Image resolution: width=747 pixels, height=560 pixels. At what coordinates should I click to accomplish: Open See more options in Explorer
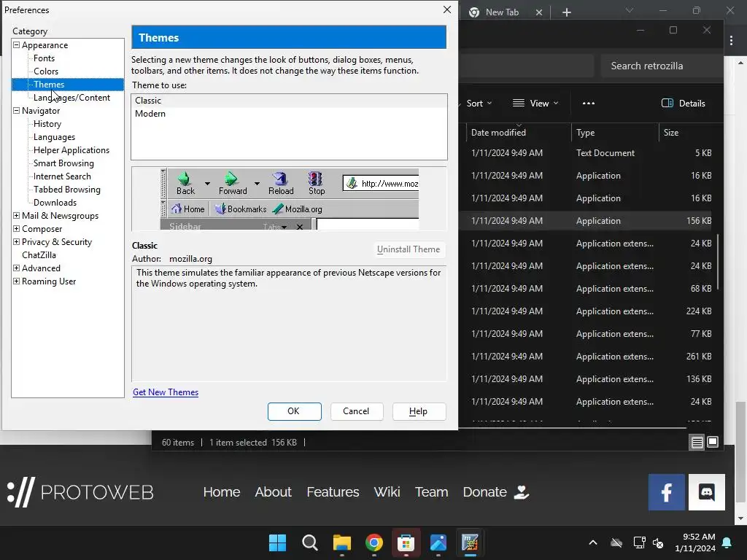(589, 104)
